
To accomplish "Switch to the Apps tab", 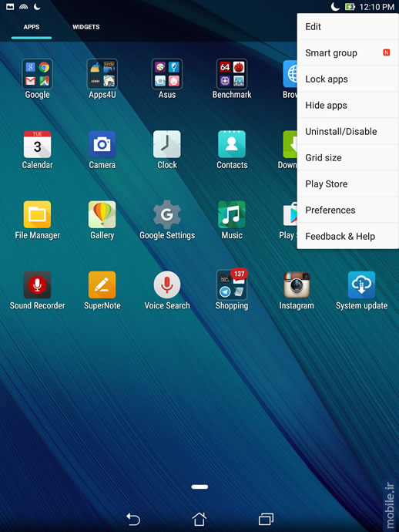I will point(32,27).
